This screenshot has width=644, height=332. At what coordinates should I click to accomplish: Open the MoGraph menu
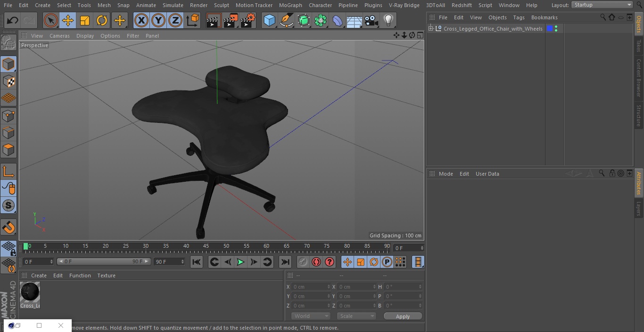pos(290,5)
